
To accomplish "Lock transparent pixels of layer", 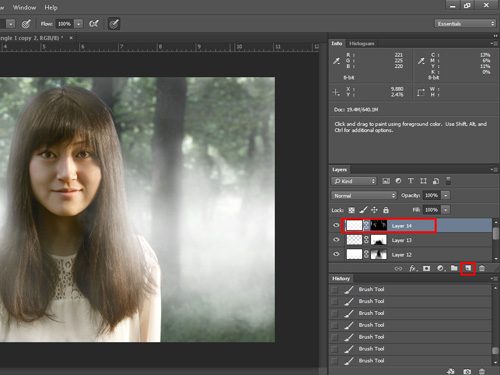I will click(351, 210).
